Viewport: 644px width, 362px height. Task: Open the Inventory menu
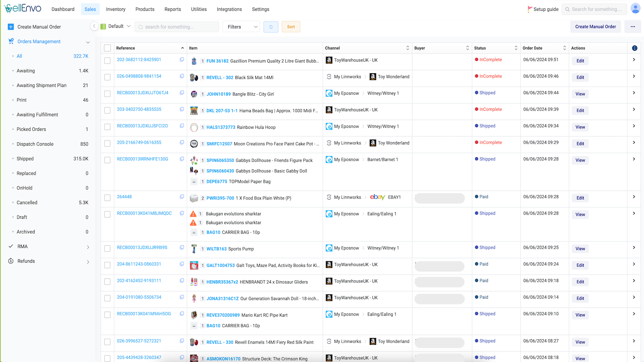point(116,9)
